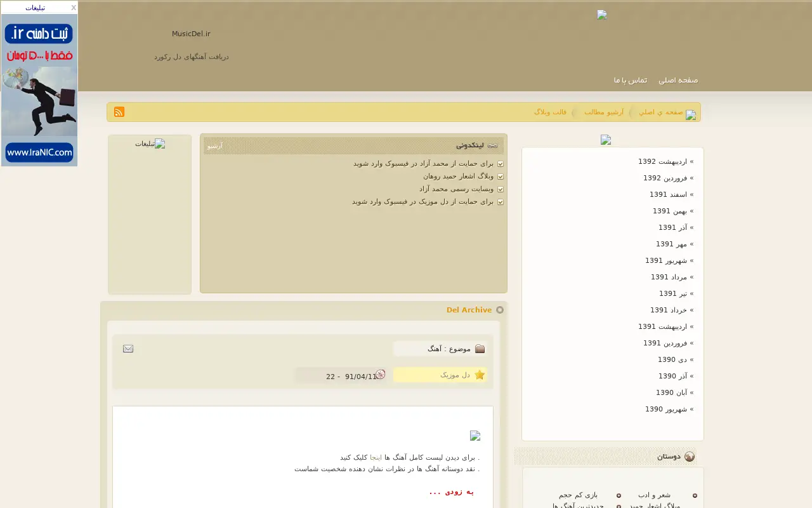Click the broken header logo image at top
Screen dimensions: 812x508
[602, 15]
